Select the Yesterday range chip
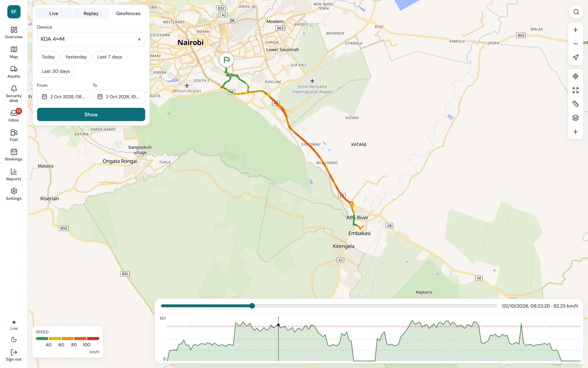This screenshot has height=368, width=588. (76, 57)
